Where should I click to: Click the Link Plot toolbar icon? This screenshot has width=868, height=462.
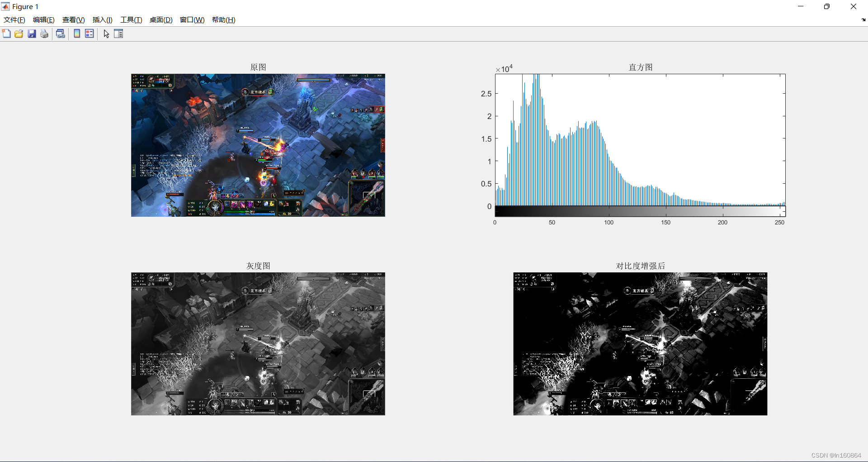(61, 33)
